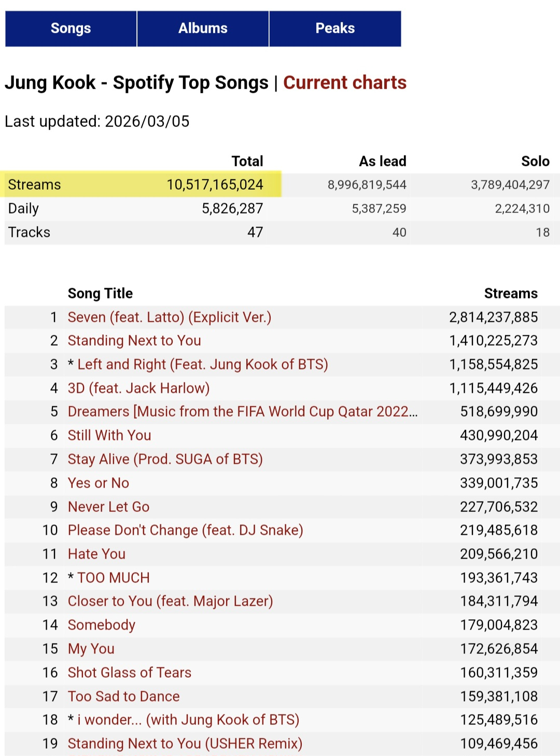
Task: Open Standing Next to You USHER Remix
Action: 185,744
